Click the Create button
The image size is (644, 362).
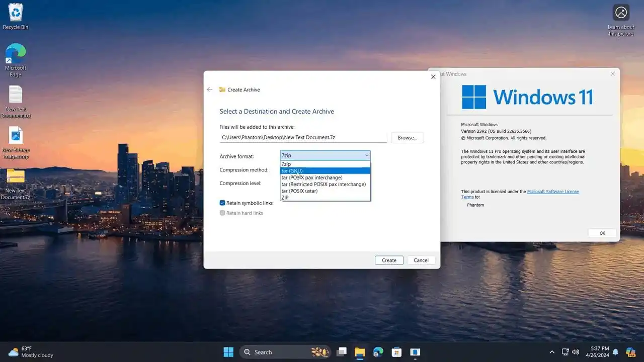[389, 260]
